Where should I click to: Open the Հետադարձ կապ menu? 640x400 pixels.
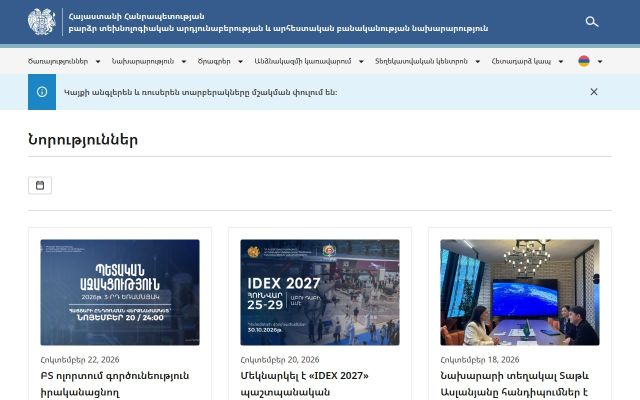pos(521,61)
